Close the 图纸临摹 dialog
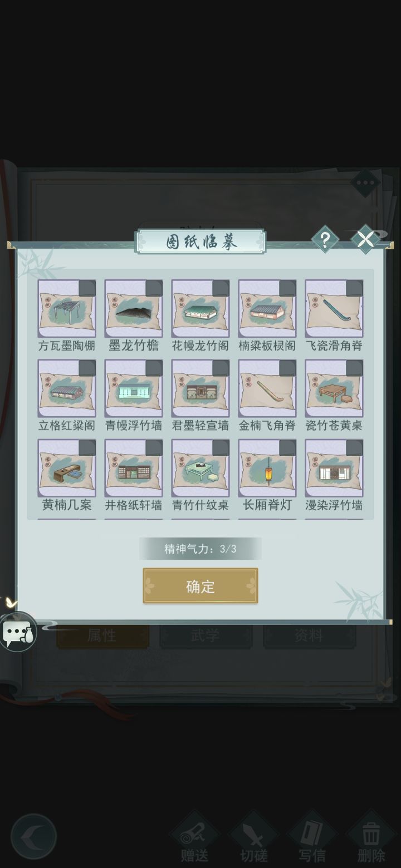Image resolution: width=401 pixels, height=868 pixels. (x=365, y=240)
